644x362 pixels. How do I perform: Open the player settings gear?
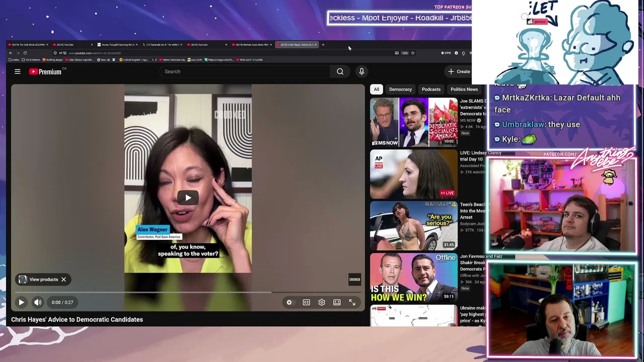321,302
